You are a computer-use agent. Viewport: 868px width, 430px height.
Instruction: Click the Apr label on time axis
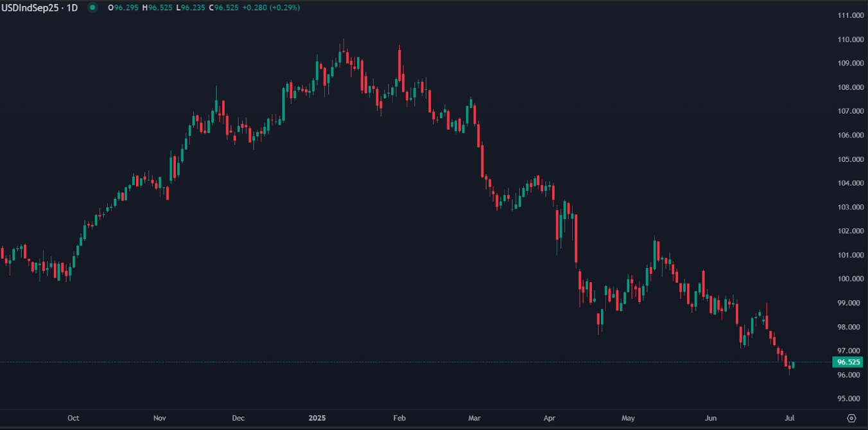click(550, 418)
